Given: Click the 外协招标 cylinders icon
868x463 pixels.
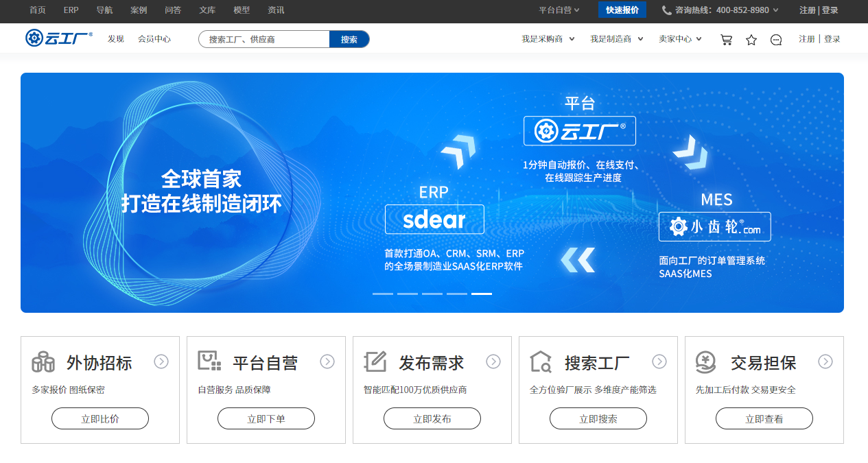Looking at the screenshot, I should pyautogui.click(x=43, y=361).
